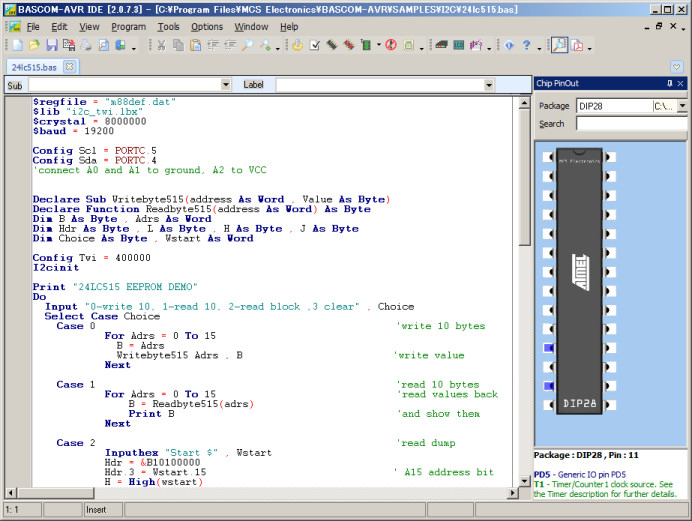Select top-left pin 1 on the chip
692x521 pixels.
click(549, 157)
